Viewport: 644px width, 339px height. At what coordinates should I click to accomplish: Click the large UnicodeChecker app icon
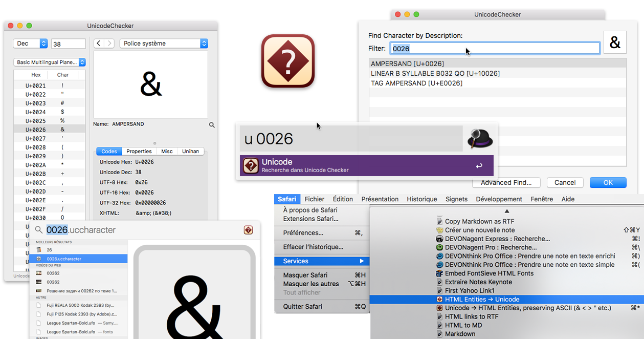tap(288, 61)
